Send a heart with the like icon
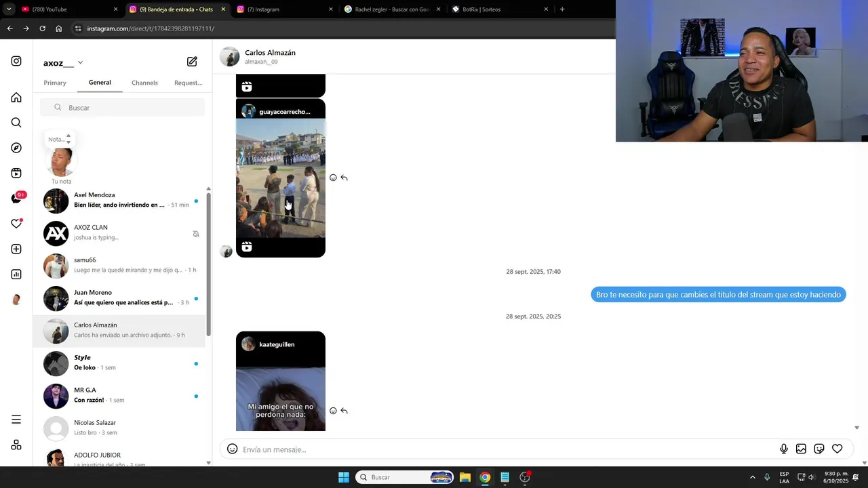868x488 pixels. click(837, 449)
